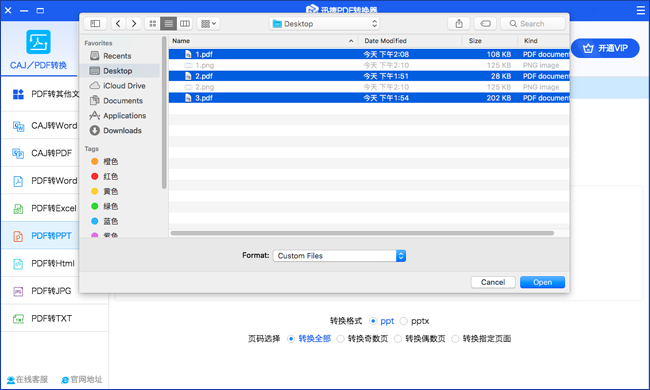Click the CAJ/PDF转换 main icon
Image resolution: width=650 pixels, height=390 pixels.
tap(39, 42)
